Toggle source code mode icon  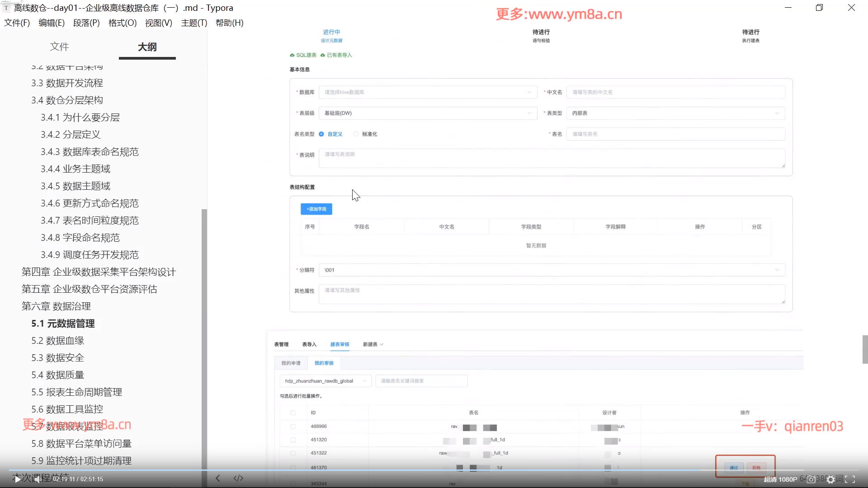(238, 478)
